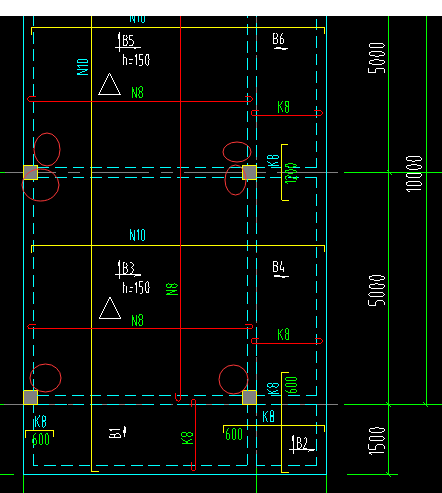Select the B3 slab label
The image size is (442, 493).
[128, 268]
